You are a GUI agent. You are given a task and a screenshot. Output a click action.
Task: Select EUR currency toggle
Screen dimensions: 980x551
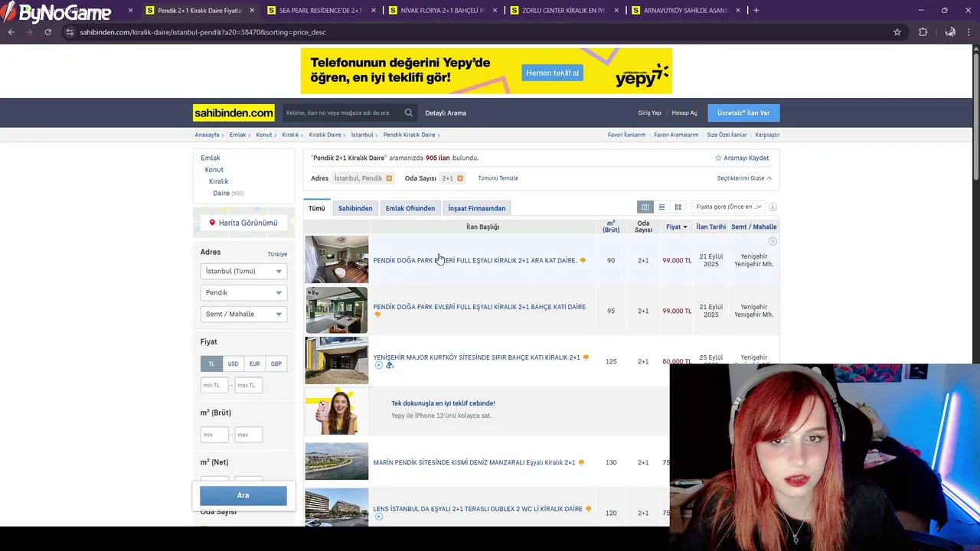tap(254, 364)
